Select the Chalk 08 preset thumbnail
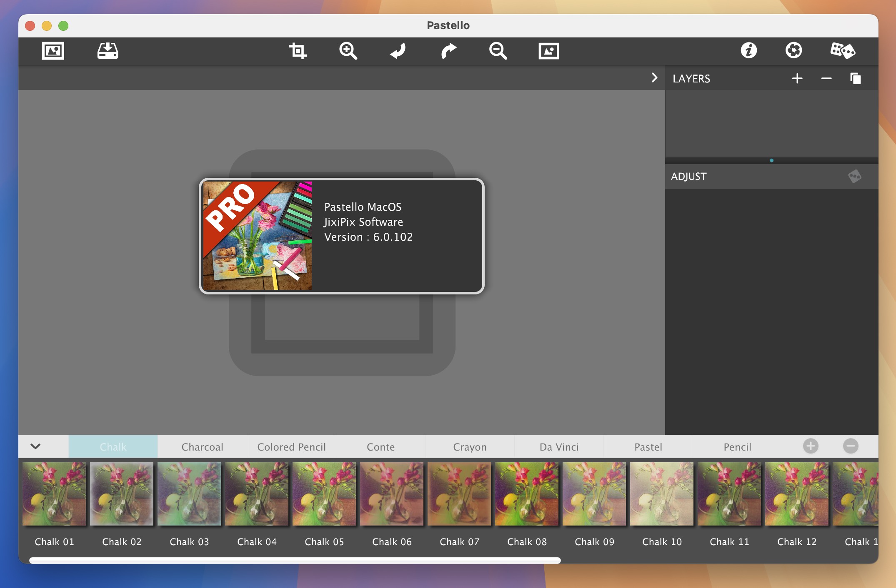The height and width of the screenshot is (588, 896). 527,493
